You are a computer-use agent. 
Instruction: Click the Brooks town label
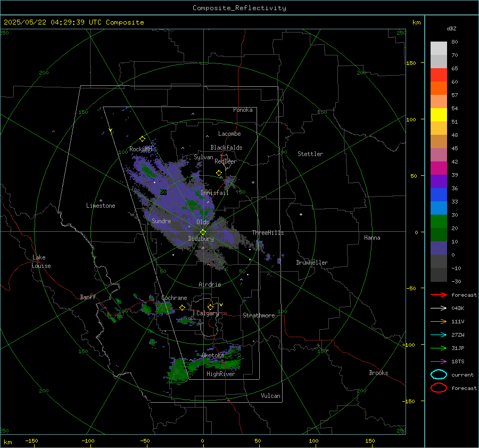coord(378,373)
